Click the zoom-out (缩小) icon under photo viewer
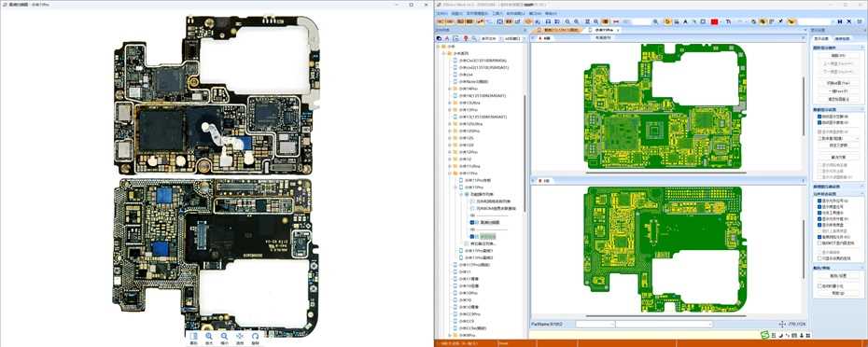 [224, 337]
